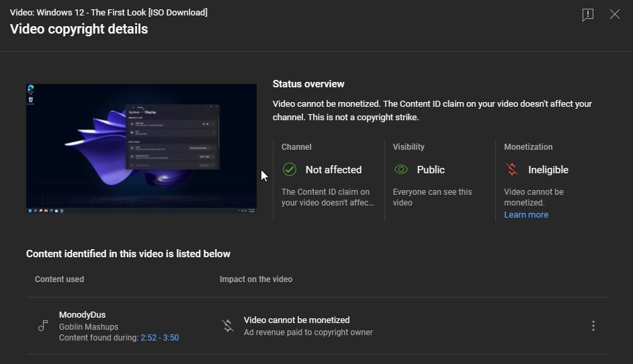Click the Impact on the video header
The height and width of the screenshot is (364, 633).
[256, 279]
